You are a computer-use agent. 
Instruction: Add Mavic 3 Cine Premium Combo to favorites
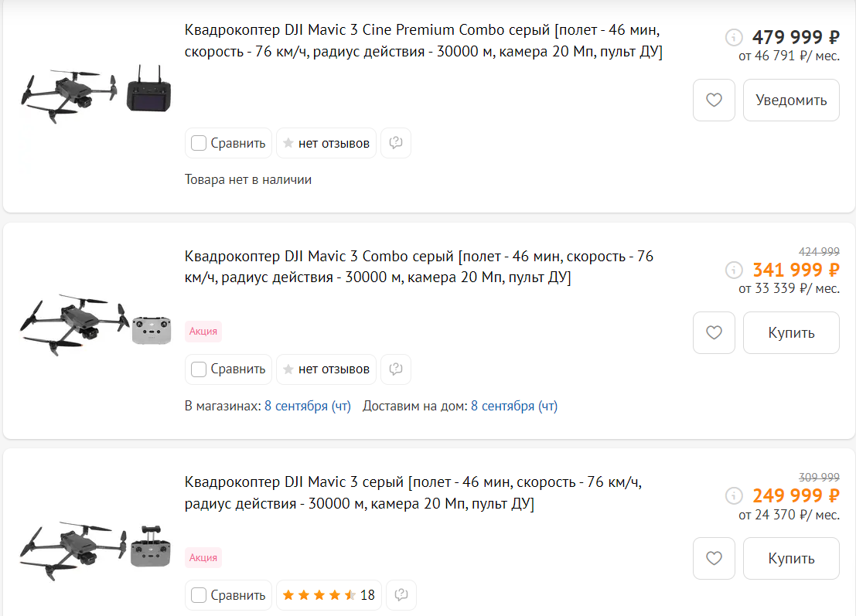(x=714, y=100)
